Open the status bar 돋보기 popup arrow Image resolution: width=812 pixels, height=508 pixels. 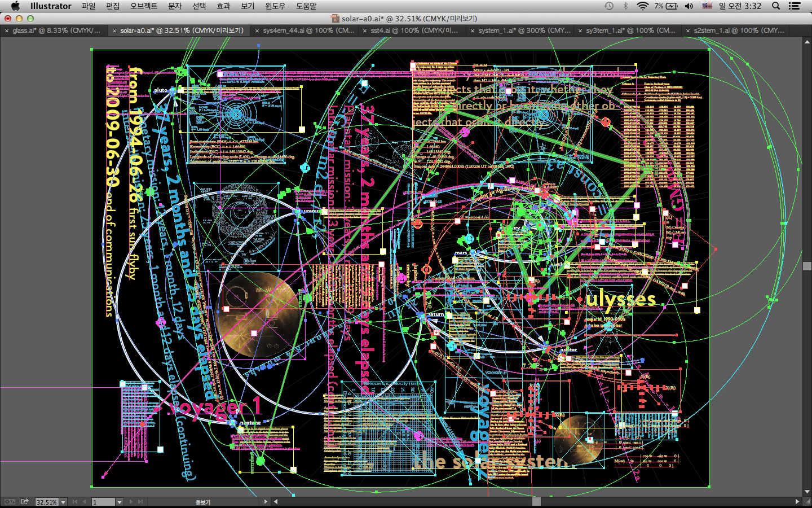[x=266, y=502]
